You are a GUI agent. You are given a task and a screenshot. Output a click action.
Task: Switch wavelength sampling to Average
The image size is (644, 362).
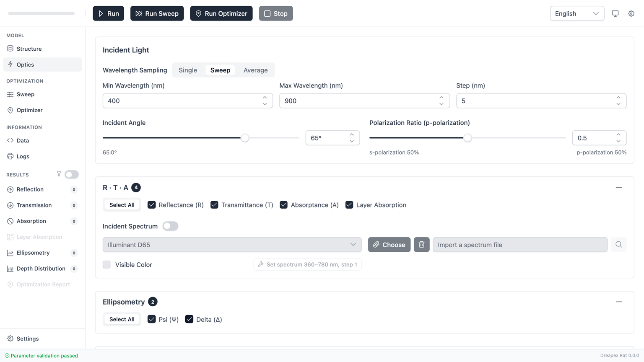point(255,70)
